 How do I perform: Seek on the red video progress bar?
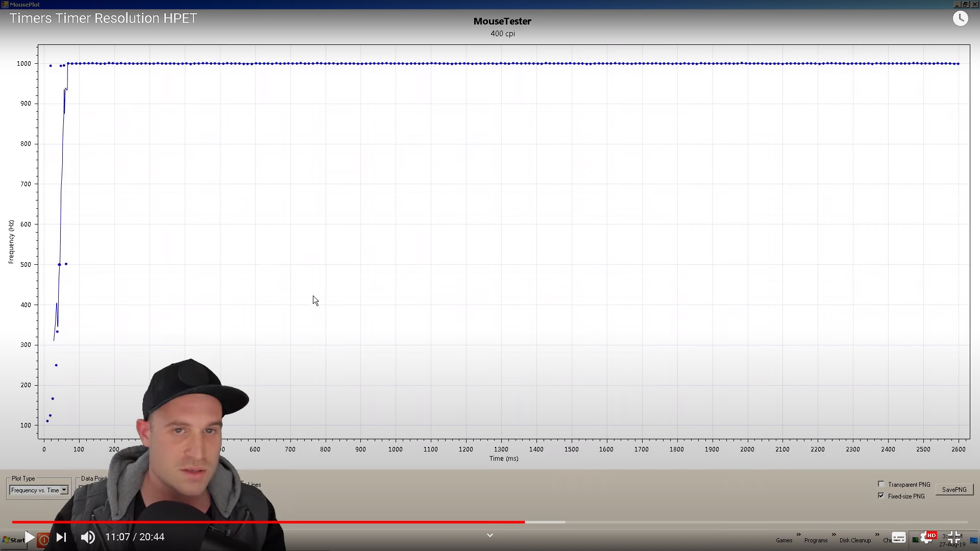306,522
